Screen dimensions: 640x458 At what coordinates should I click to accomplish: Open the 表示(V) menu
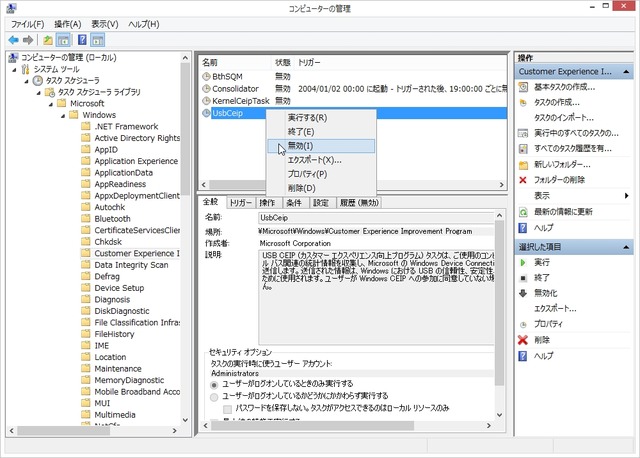tap(104, 24)
